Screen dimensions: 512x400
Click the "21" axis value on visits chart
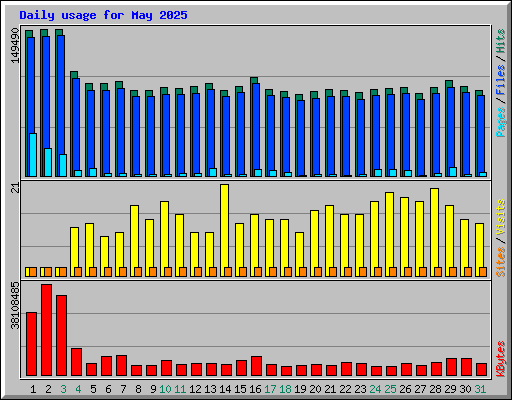[x=15, y=188]
